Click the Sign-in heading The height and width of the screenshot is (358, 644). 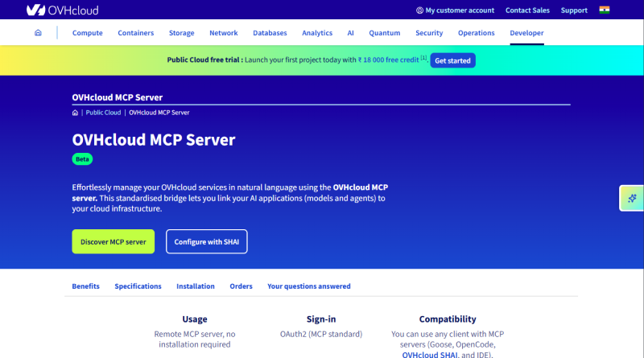pyautogui.click(x=321, y=319)
